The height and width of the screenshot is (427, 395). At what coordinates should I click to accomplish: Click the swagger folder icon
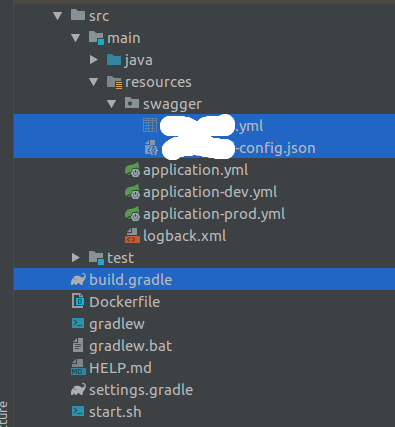[x=132, y=103]
